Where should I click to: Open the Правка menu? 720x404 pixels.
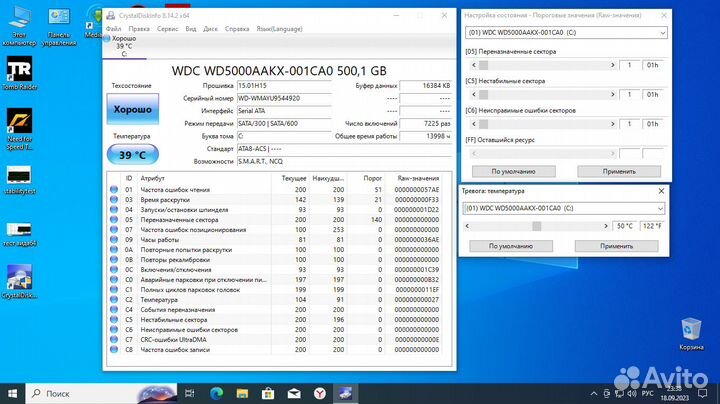pyautogui.click(x=139, y=28)
